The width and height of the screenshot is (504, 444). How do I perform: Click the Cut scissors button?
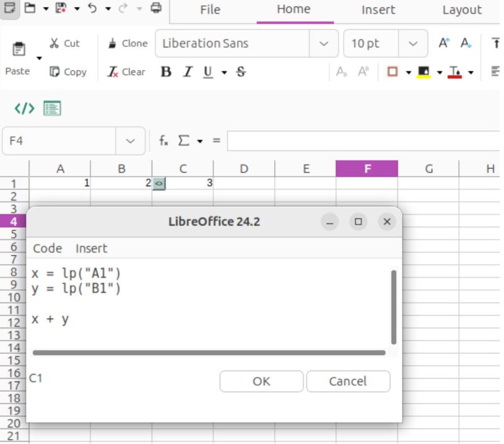(64, 43)
